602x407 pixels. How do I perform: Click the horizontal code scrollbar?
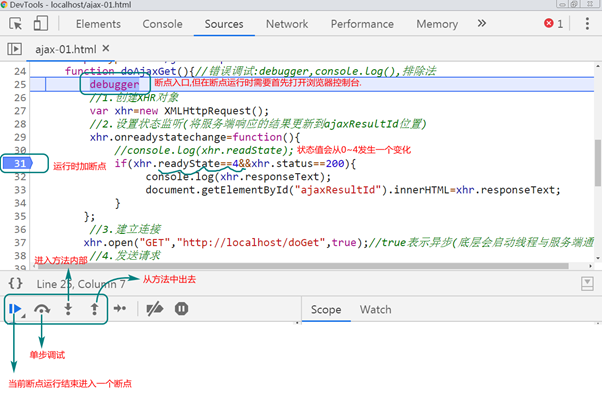pos(303,266)
